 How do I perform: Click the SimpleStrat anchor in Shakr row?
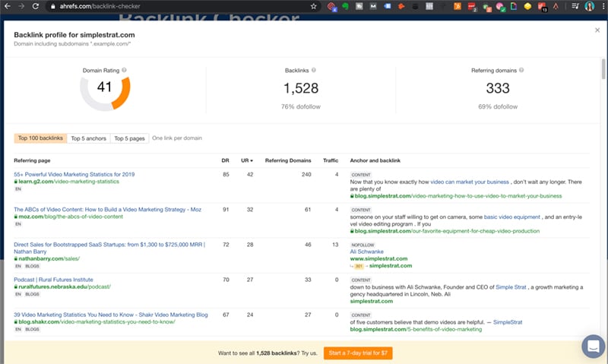click(508, 322)
